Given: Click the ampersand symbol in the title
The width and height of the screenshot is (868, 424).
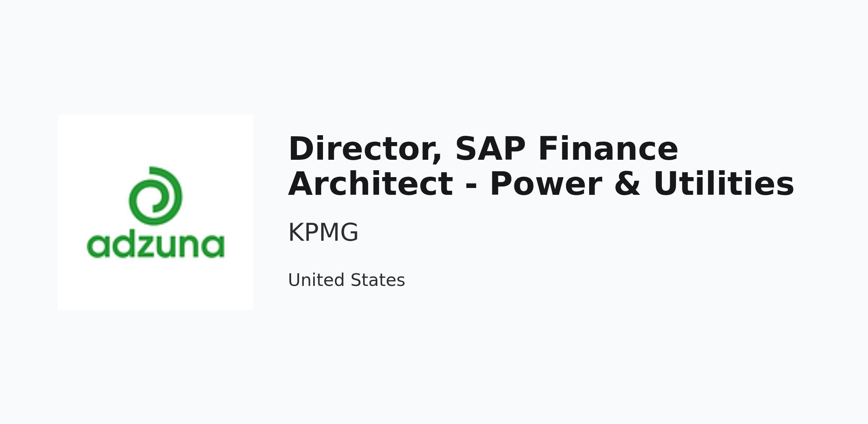Looking at the screenshot, I should click(x=627, y=184).
